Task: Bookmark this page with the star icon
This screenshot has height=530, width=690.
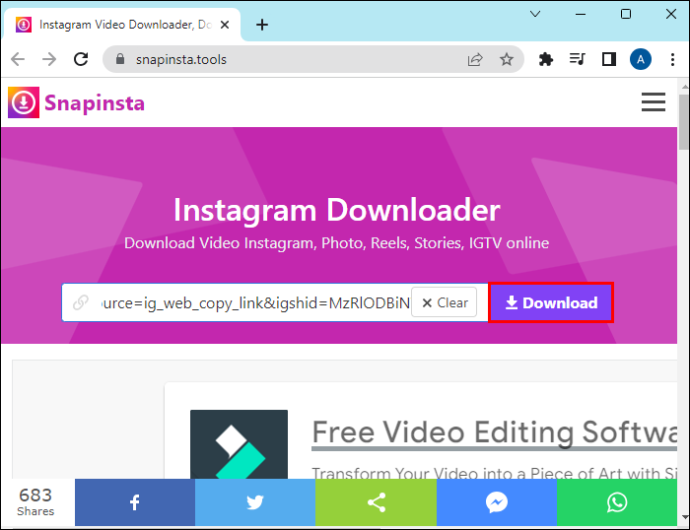Action: 506,59
